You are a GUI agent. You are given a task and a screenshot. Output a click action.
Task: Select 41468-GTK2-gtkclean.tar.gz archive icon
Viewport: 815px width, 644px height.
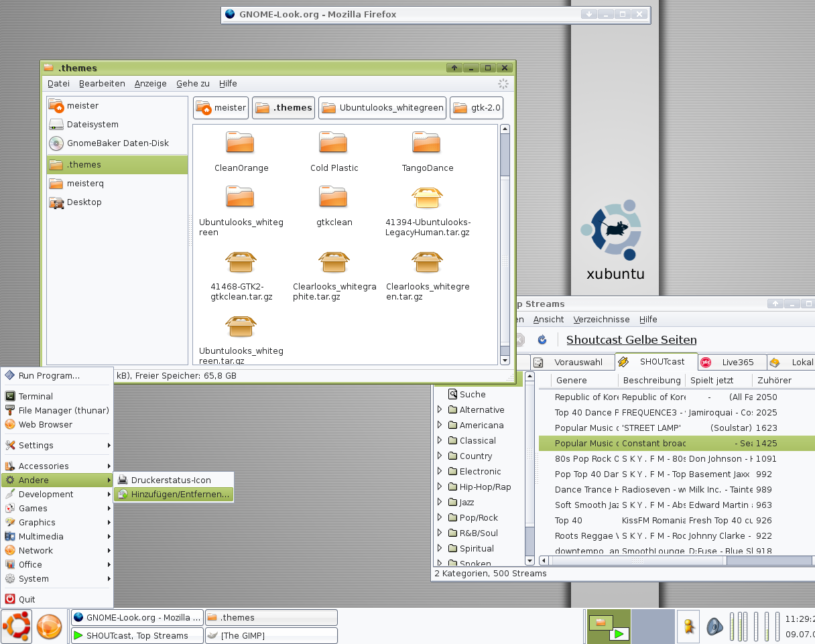click(x=241, y=261)
